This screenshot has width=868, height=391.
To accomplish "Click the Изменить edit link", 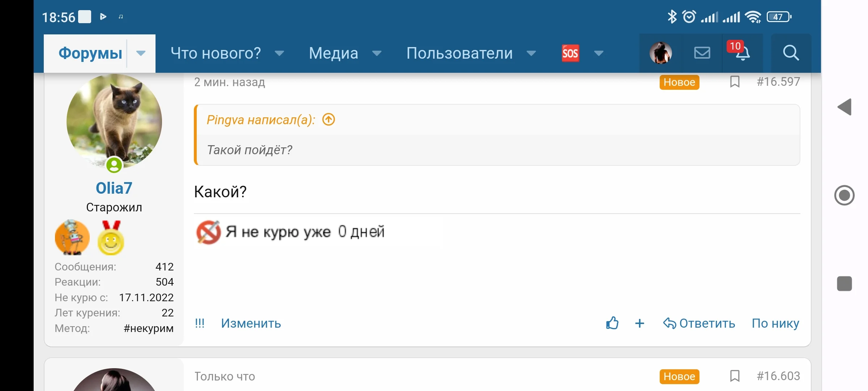I will (x=251, y=323).
